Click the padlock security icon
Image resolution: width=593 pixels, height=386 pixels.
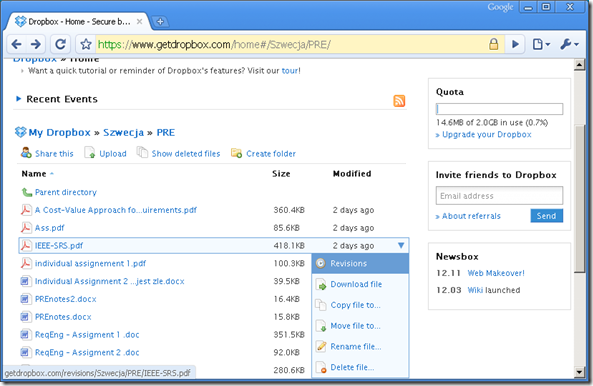click(493, 44)
